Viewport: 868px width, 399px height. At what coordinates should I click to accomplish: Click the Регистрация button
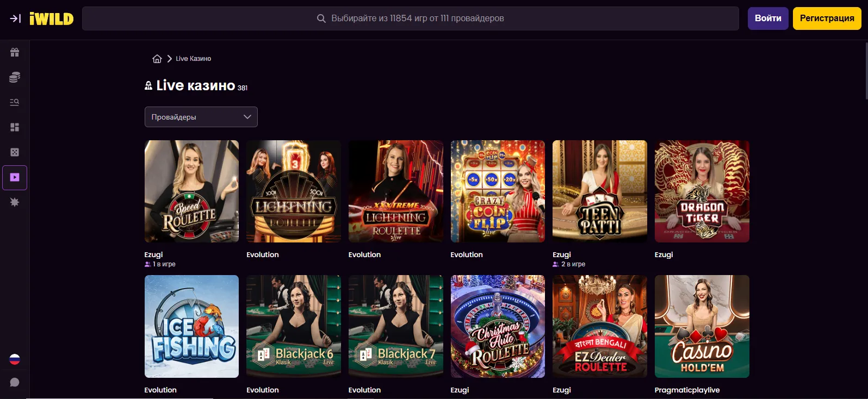(827, 18)
